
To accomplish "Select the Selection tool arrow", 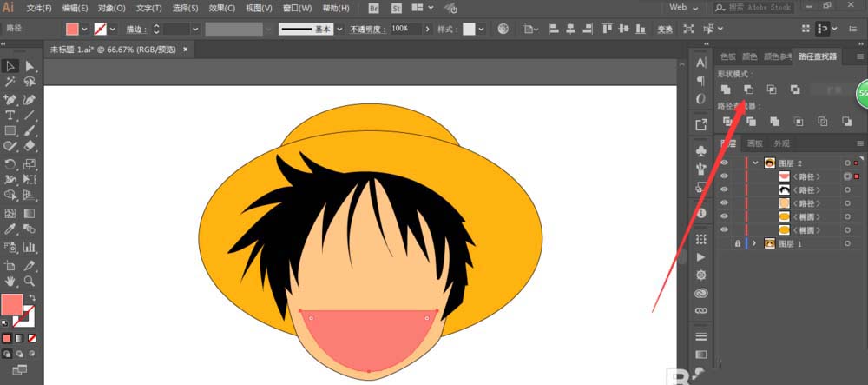I will click(x=10, y=66).
